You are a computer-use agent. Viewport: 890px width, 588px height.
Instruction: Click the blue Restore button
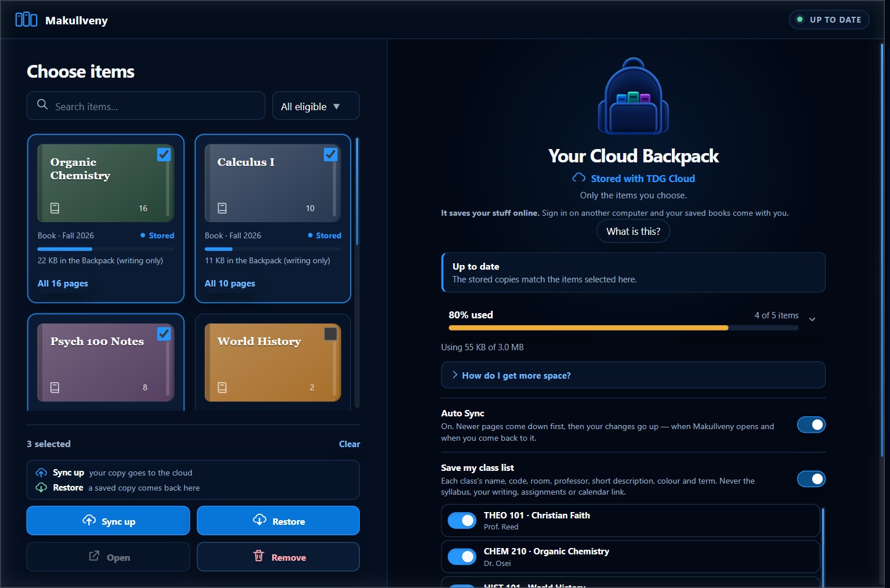[278, 521]
